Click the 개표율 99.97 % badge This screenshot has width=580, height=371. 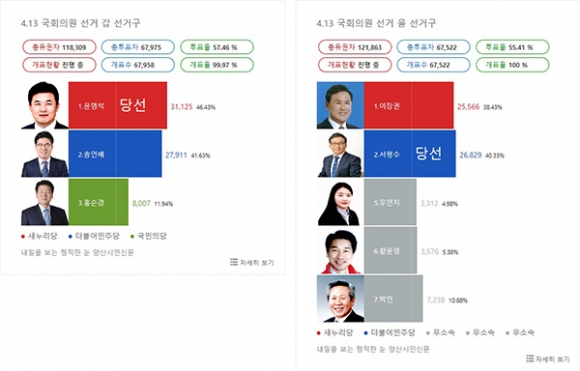coord(217,65)
